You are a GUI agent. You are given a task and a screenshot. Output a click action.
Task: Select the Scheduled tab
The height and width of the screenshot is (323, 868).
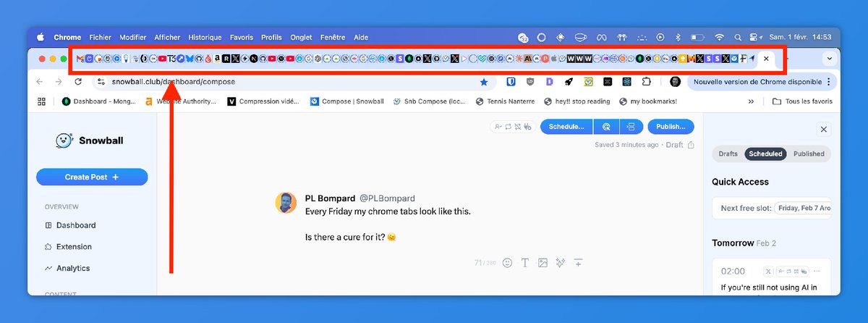[x=765, y=154]
